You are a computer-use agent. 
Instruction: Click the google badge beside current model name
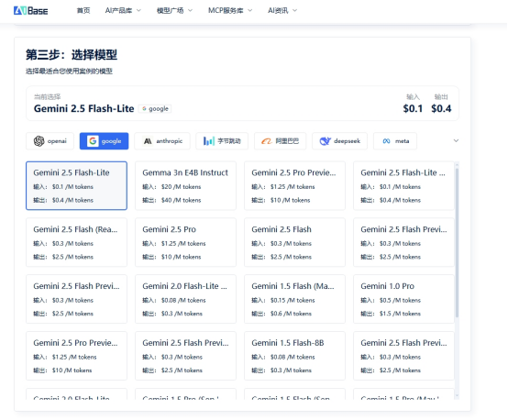pos(155,108)
